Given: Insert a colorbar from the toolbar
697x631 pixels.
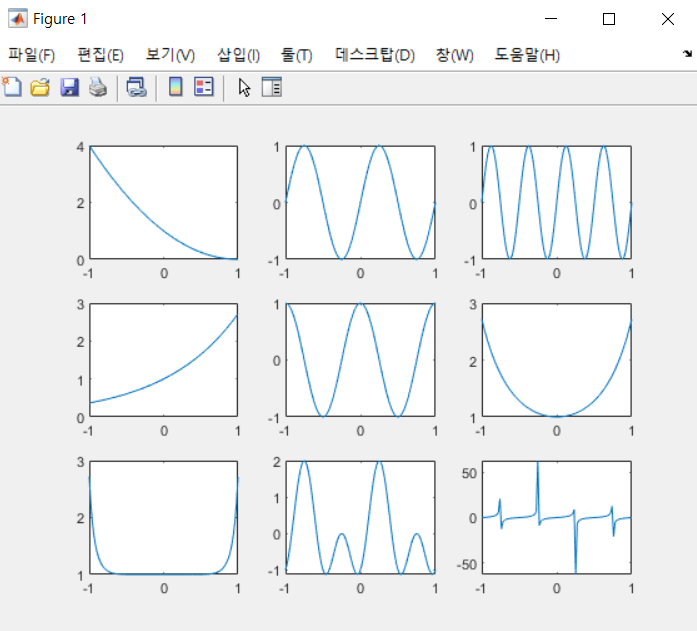Looking at the screenshot, I should pyautogui.click(x=176, y=87).
